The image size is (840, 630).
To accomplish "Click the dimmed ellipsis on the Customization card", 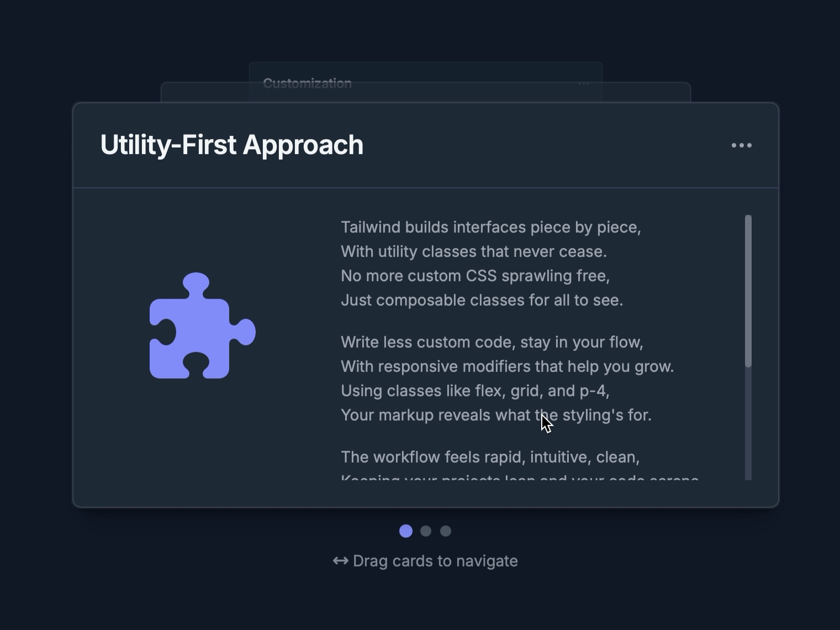I will pyautogui.click(x=583, y=83).
